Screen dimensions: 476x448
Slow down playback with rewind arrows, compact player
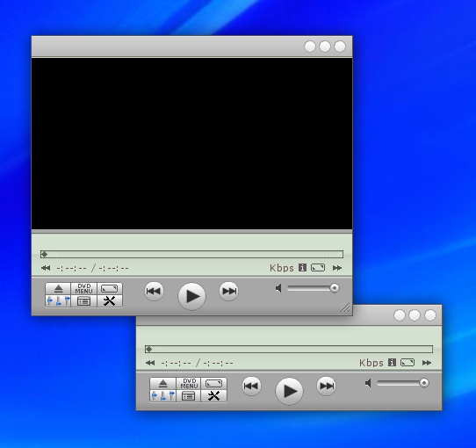[x=150, y=363]
